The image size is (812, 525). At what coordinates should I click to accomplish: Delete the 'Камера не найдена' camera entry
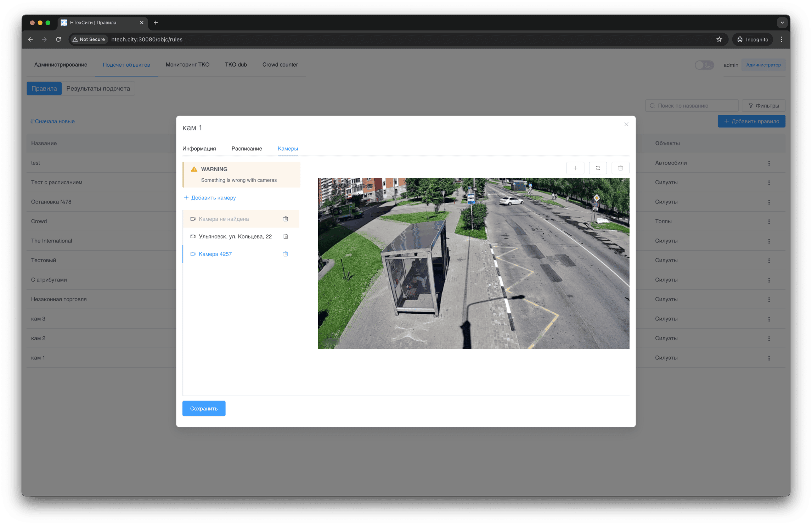pos(286,219)
